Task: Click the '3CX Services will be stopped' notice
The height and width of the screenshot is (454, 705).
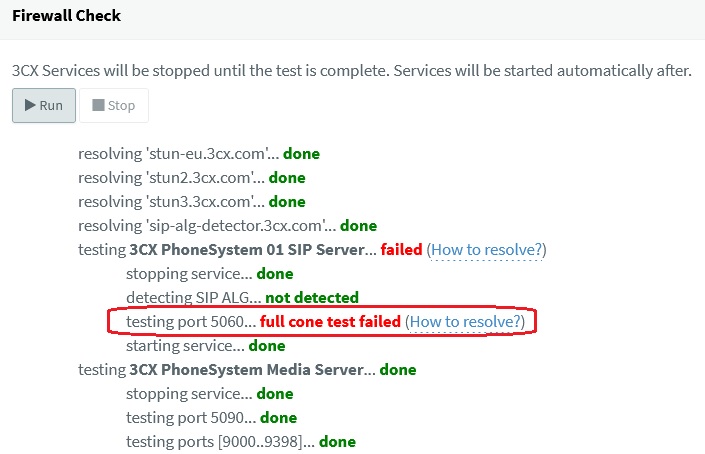Action: coord(352,71)
